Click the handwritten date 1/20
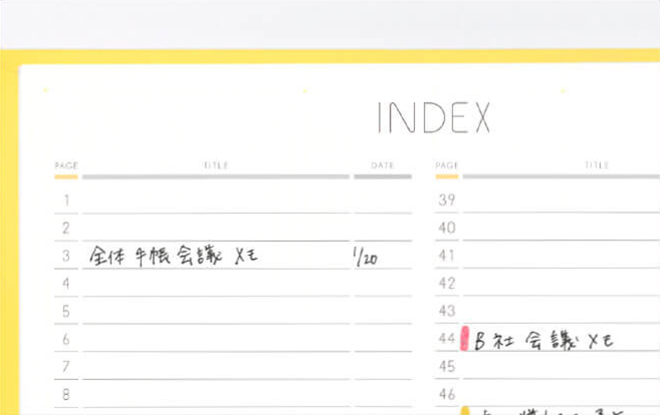 (x=365, y=257)
